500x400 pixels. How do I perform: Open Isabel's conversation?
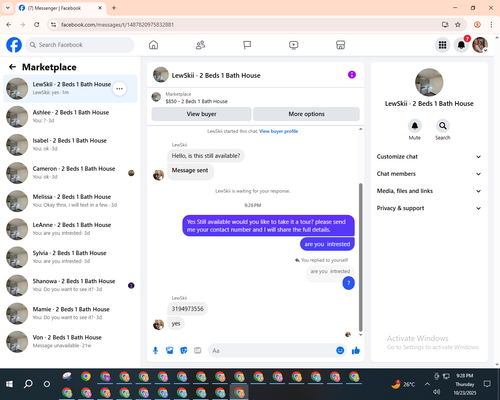pos(70,145)
